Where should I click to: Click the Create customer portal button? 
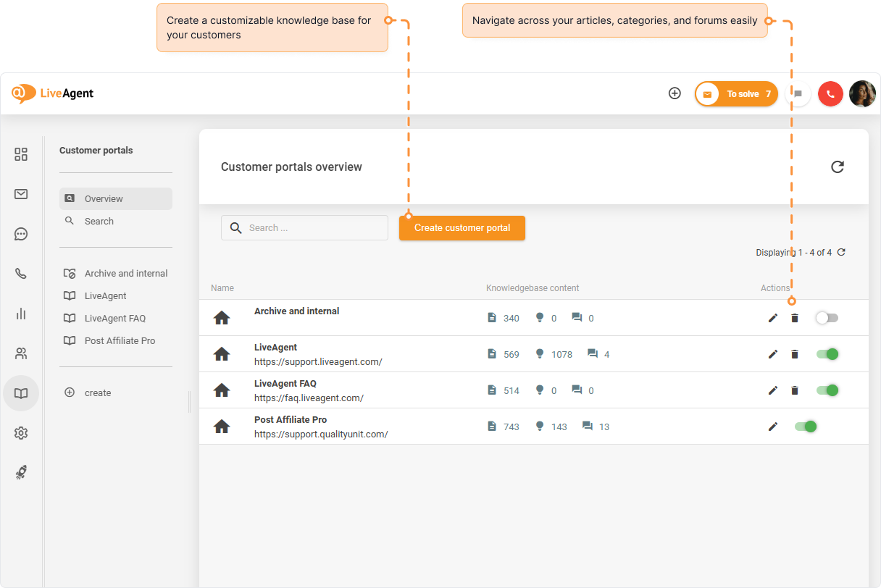[x=462, y=227]
